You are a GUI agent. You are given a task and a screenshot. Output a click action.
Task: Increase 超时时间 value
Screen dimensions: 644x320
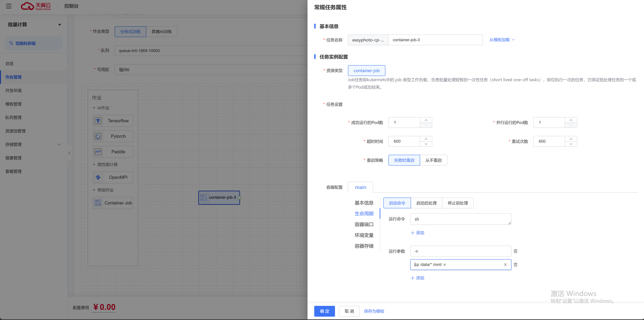coord(426,139)
